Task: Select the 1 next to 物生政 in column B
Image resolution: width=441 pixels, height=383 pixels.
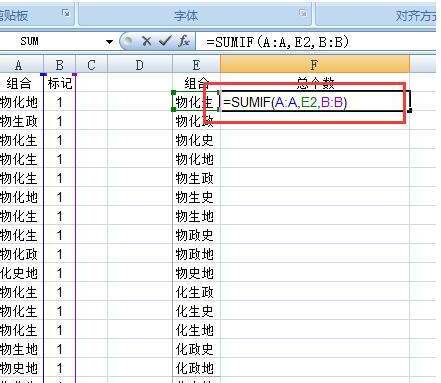Action: [60, 121]
